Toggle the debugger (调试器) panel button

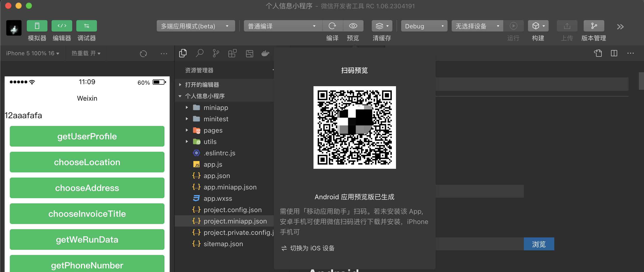[x=87, y=26]
